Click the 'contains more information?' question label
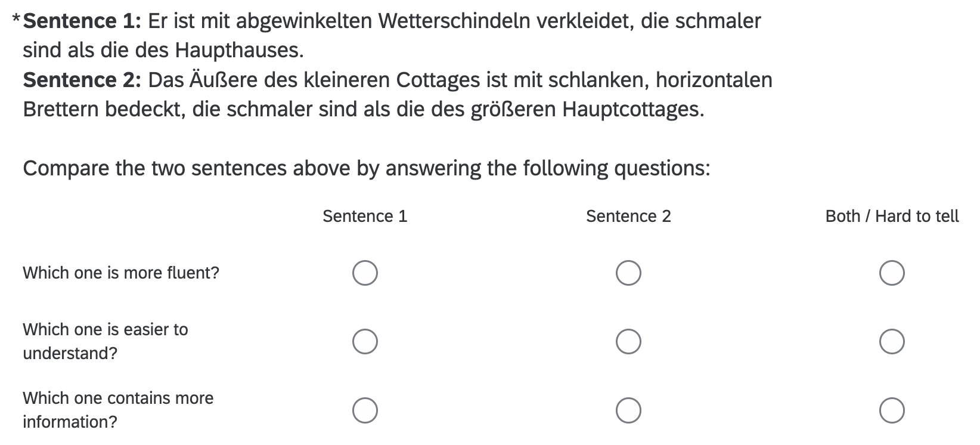 [117, 410]
